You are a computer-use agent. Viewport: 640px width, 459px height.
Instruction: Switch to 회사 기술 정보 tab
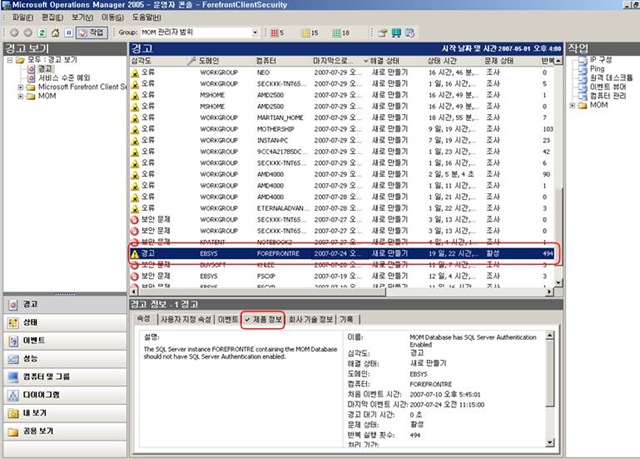click(311, 319)
